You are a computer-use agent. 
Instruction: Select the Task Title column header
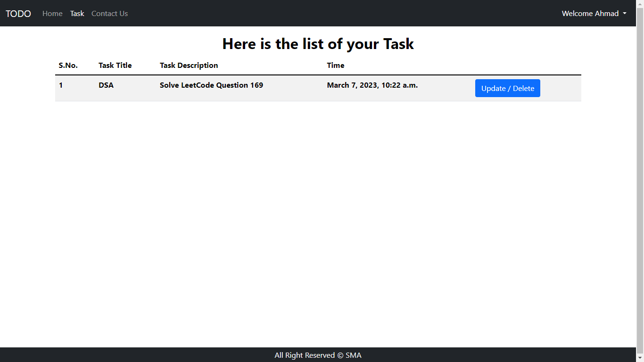point(115,66)
